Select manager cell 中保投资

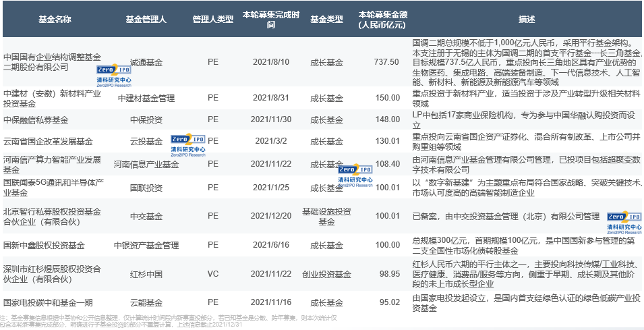[146, 119]
